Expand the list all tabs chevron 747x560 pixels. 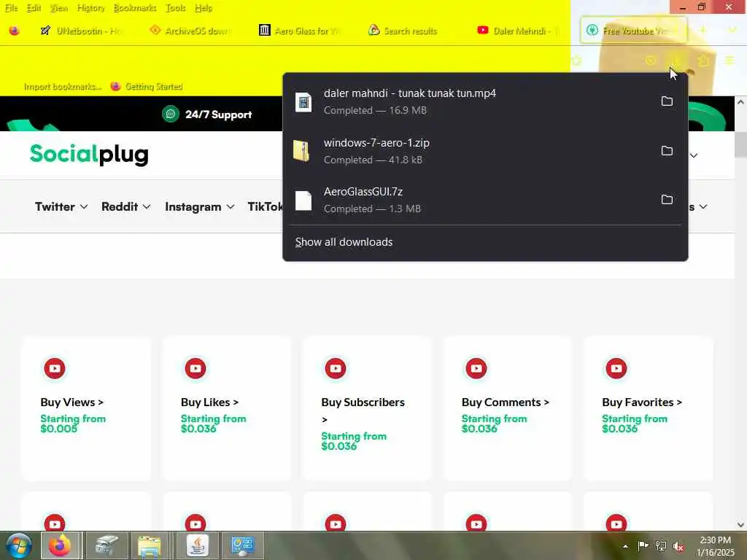coord(732,31)
